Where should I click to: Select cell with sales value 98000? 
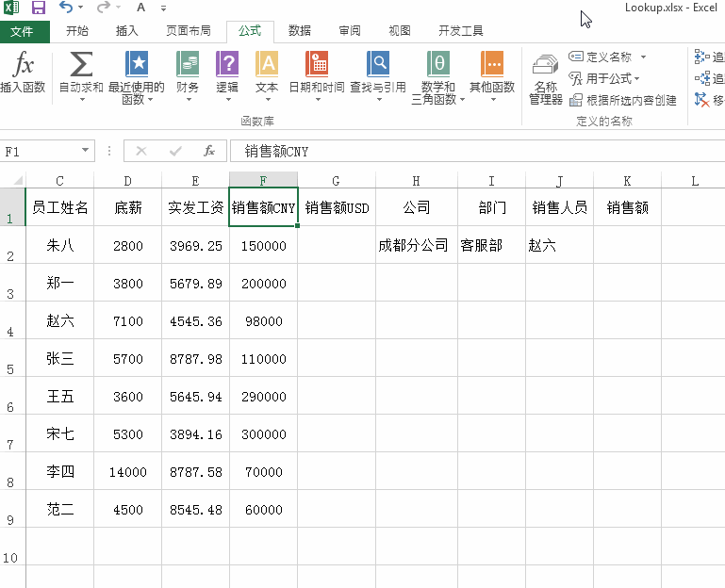point(264,320)
